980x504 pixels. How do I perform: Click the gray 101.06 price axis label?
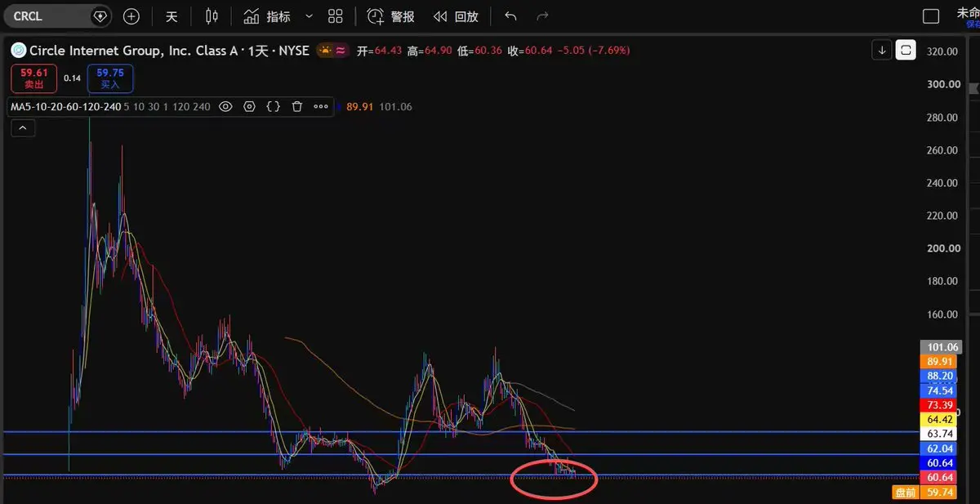point(942,346)
